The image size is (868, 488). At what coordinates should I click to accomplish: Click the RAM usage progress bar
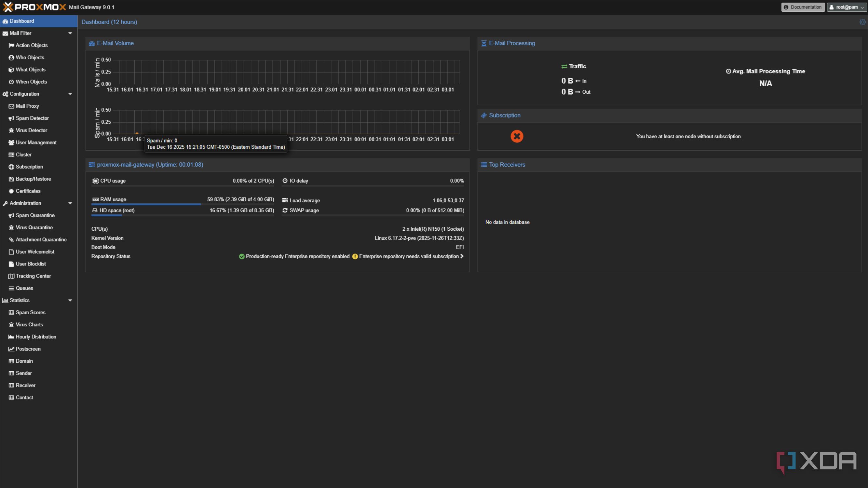click(183, 204)
